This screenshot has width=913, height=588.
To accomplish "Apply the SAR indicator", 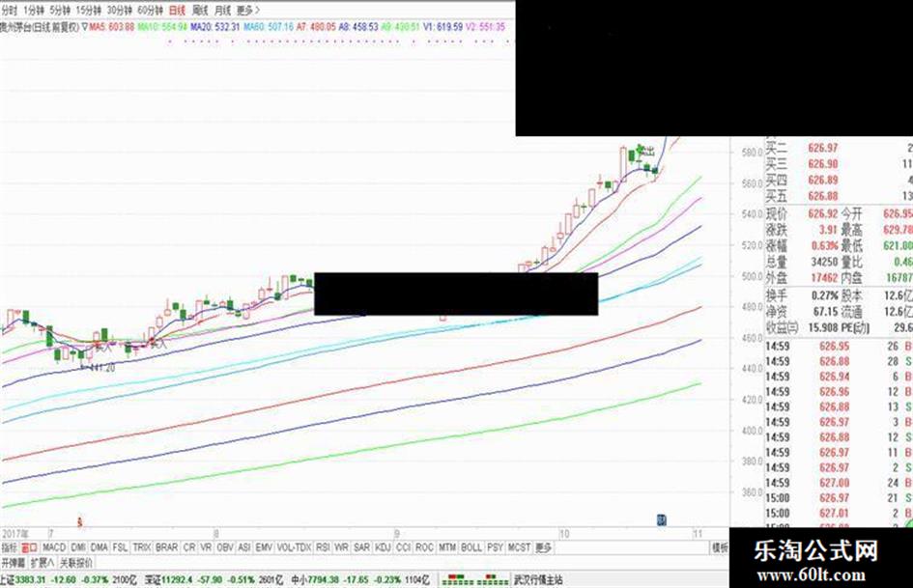I will point(361,547).
